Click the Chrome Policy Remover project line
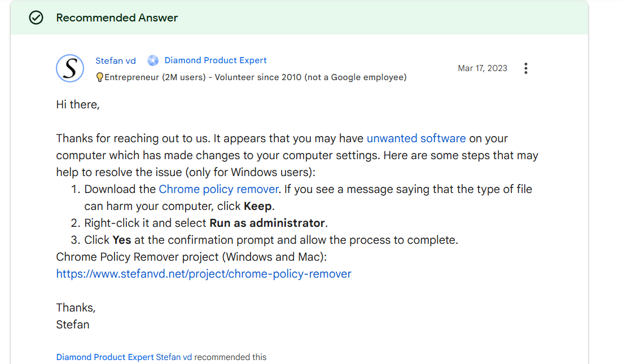The width and height of the screenshot is (623, 364). pos(191,257)
